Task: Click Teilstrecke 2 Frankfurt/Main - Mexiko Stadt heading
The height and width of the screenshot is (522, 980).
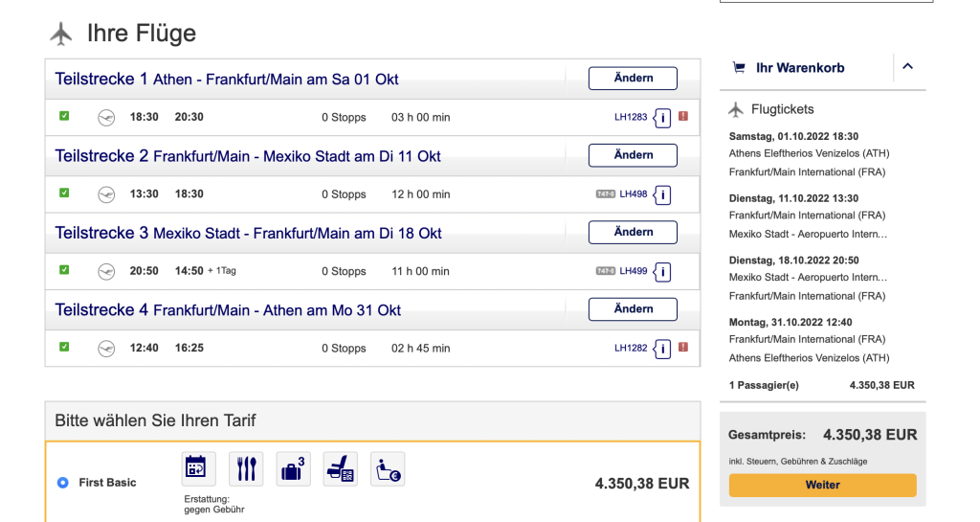Action: [248, 156]
